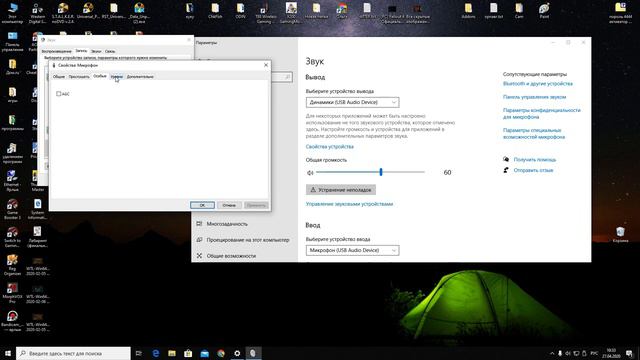Image resolution: width=640 pixels, height=360 pixels.
Task: Open the Windows Start menu
Action: click(8, 353)
